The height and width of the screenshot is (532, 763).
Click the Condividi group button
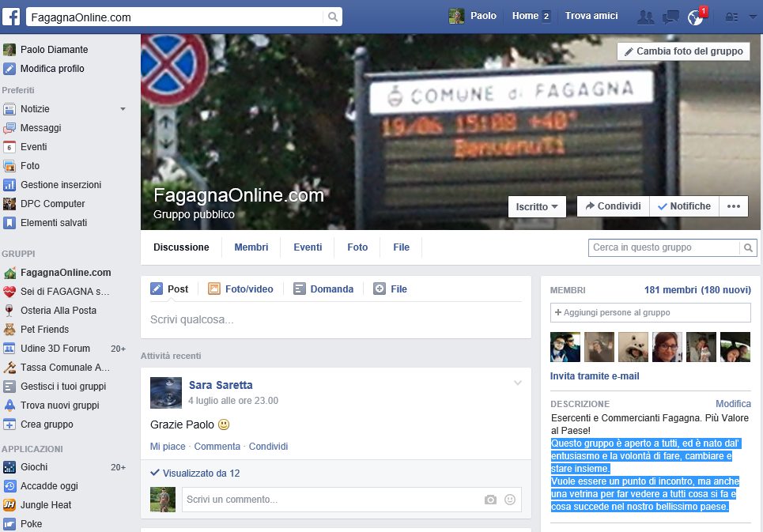click(x=613, y=206)
